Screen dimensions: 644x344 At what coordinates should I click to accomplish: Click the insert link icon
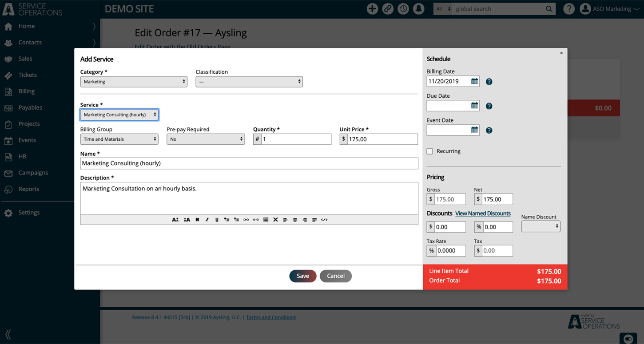(246, 220)
